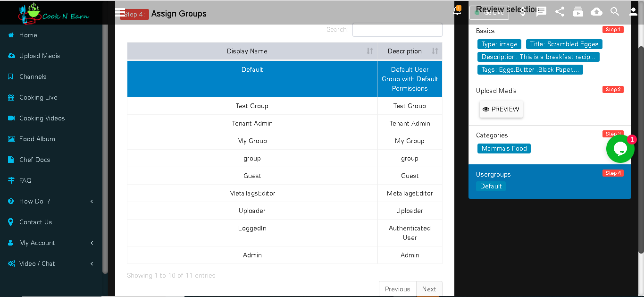Image resolution: width=644 pixels, height=297 pixels.
Task: Select the Default group row
Action: click(284, 79)
